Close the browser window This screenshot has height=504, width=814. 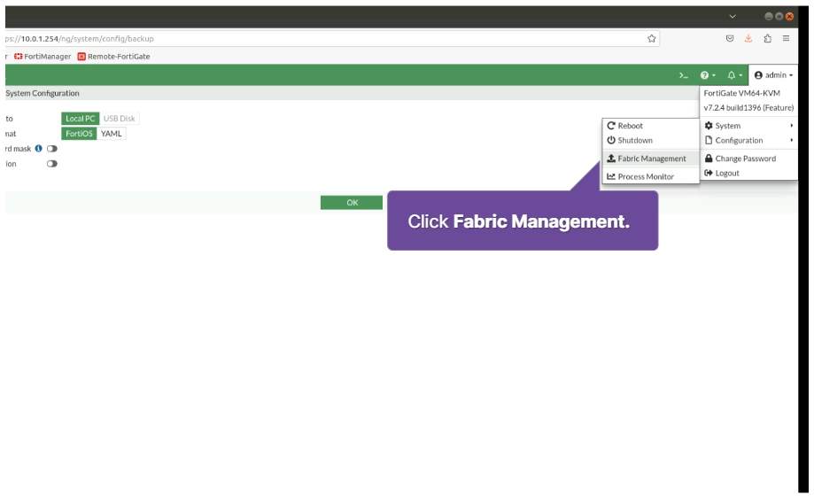coord(789,17)
